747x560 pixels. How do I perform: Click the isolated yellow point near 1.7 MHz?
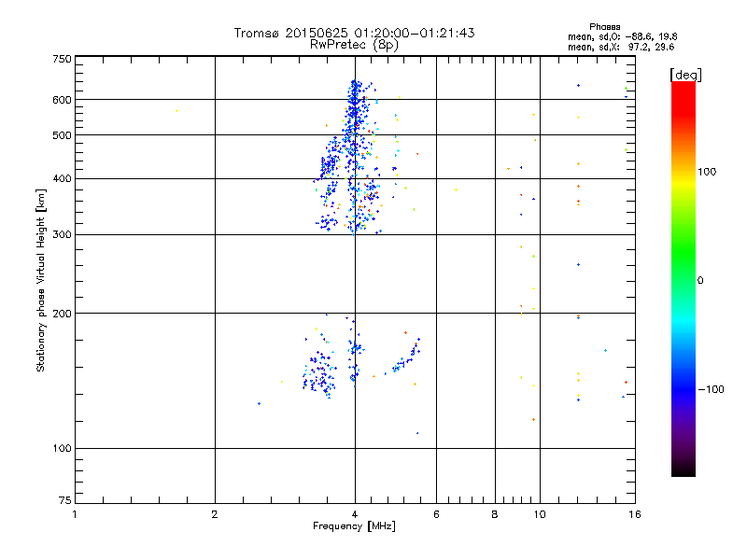point(176,111)
